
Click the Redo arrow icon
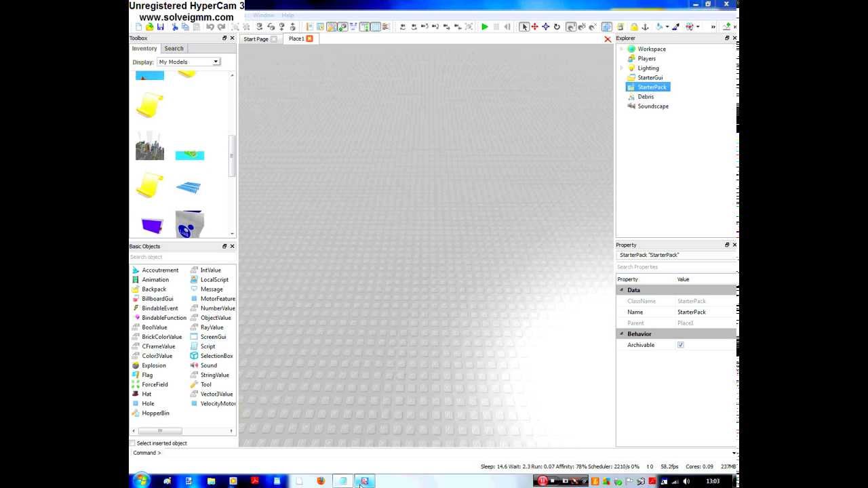pos(221,27)
